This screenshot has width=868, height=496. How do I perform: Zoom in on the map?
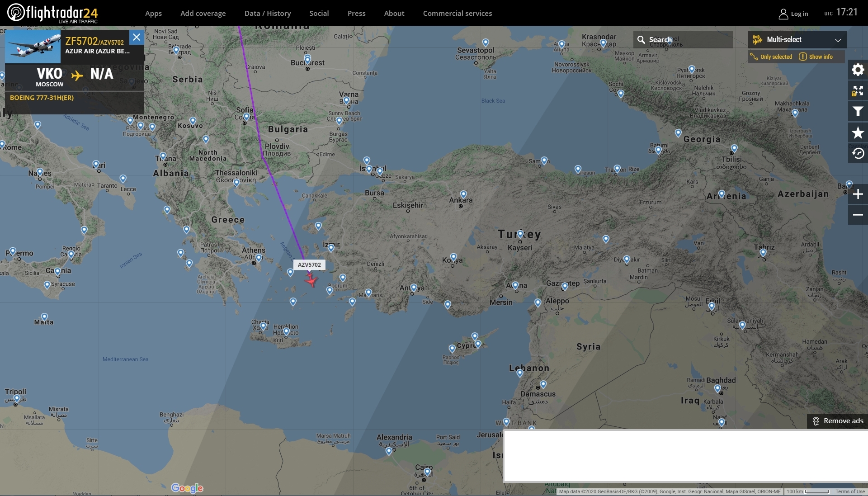(x=858, y=194)
